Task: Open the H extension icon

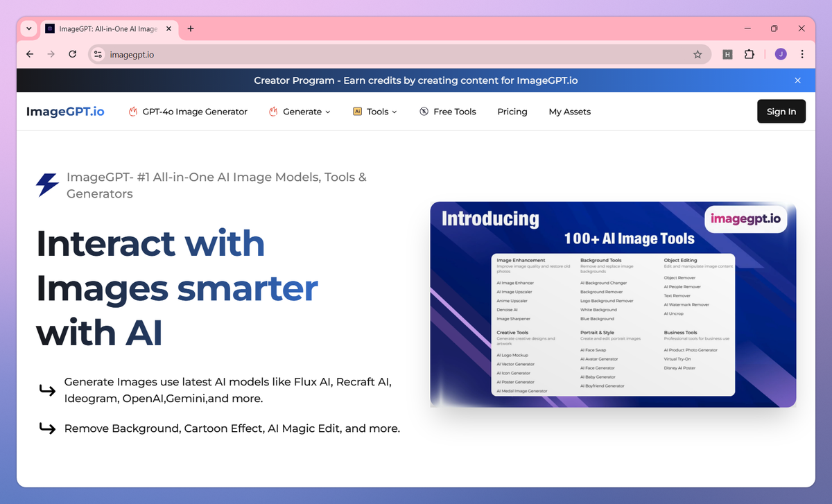Action: coord(727,55)
